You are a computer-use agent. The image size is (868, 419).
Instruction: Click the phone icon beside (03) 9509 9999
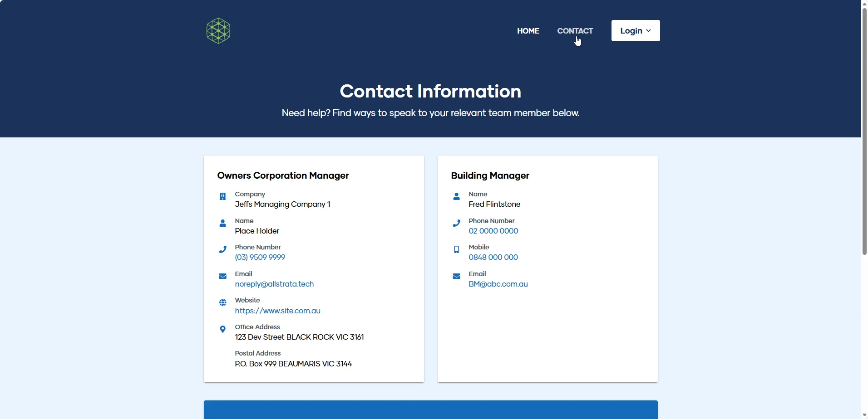click(x=223, y=249)
